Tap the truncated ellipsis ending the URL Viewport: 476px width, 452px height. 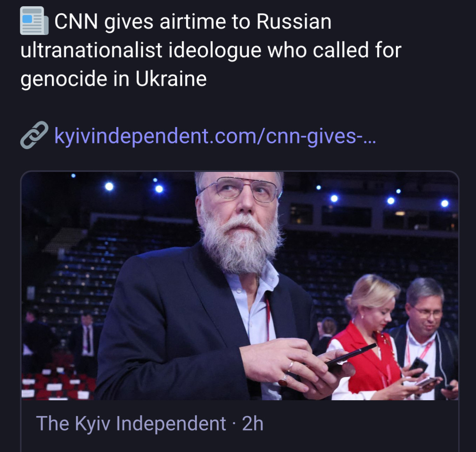[x=369, y=140]
